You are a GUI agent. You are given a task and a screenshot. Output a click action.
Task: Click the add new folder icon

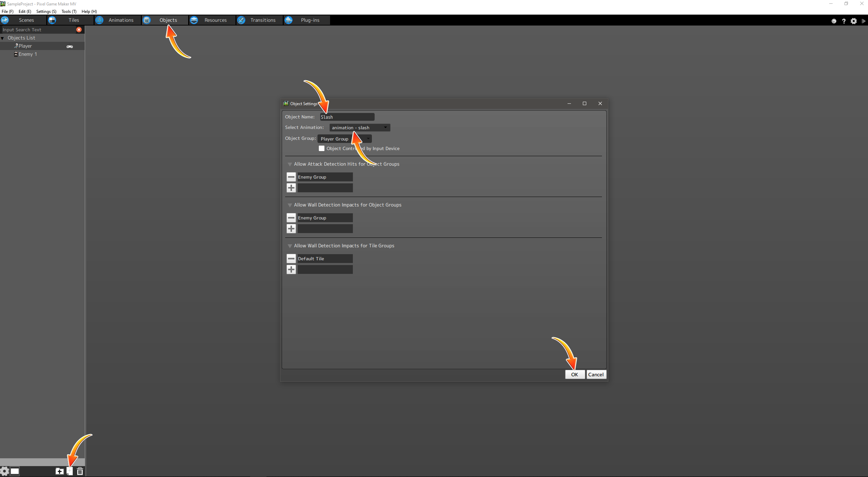60,471
